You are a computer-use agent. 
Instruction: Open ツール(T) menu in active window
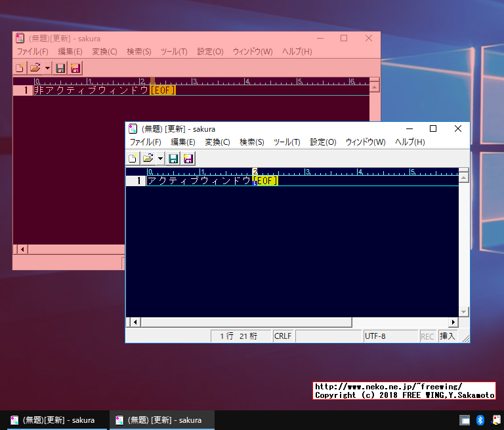[x=287, y=142]
